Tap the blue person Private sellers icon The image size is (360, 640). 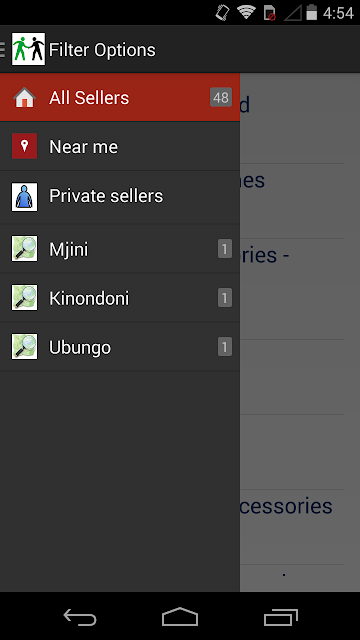(x=24, y=197)
